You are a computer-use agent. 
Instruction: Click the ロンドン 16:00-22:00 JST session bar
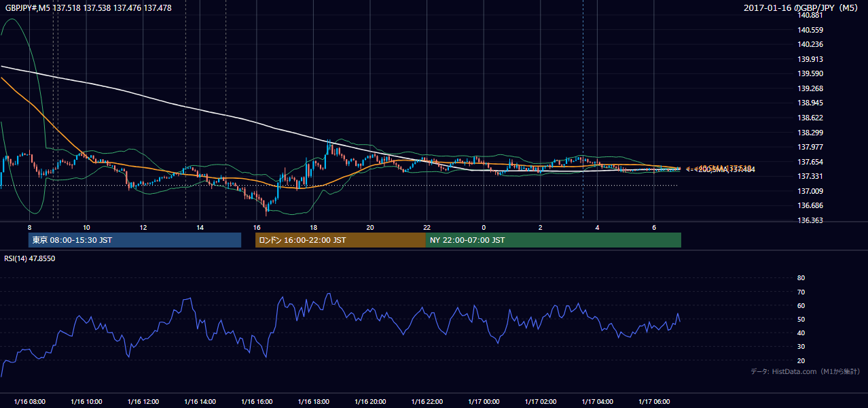click(x=340, y=240)
